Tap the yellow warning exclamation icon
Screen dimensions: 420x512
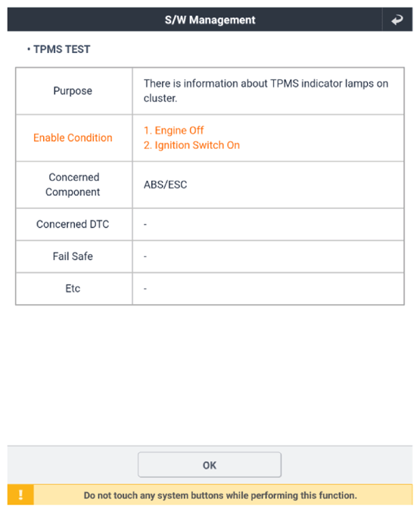point(20,495)
